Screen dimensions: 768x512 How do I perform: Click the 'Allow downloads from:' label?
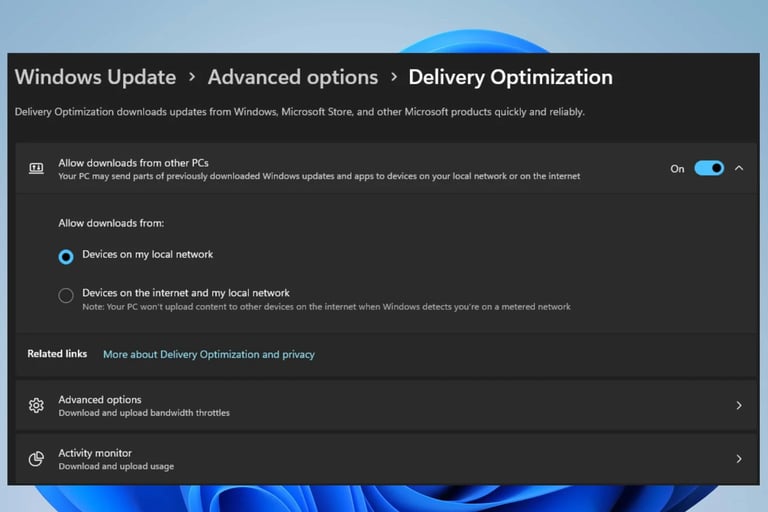tap(111, 223)
